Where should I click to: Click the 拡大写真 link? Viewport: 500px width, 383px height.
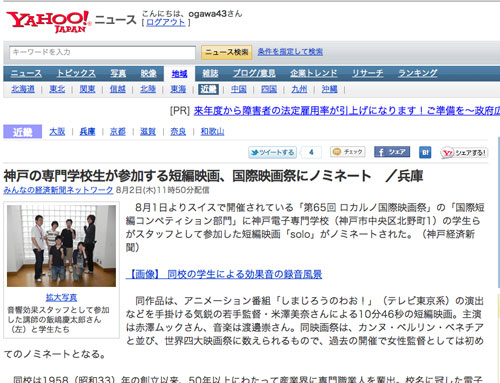click(61, 297)
